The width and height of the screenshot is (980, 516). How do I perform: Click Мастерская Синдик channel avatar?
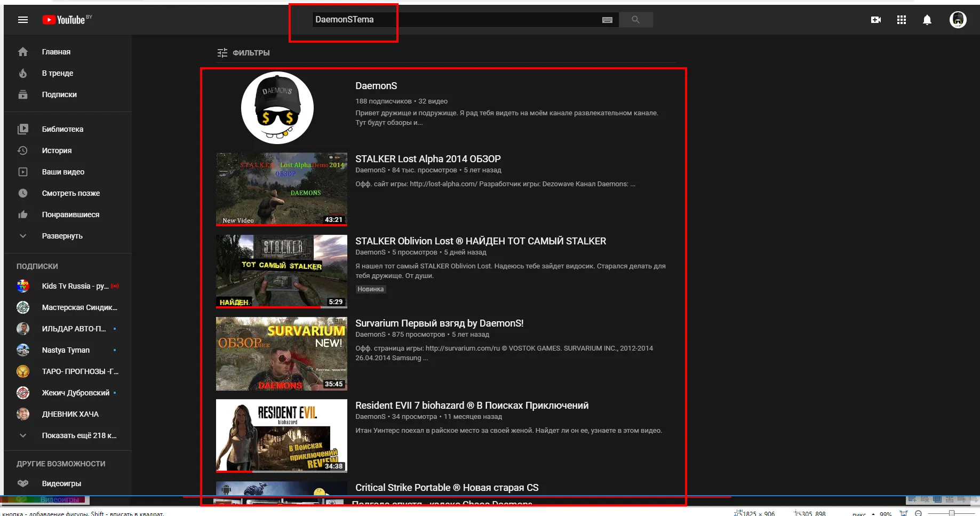click(x=22, y=307)
